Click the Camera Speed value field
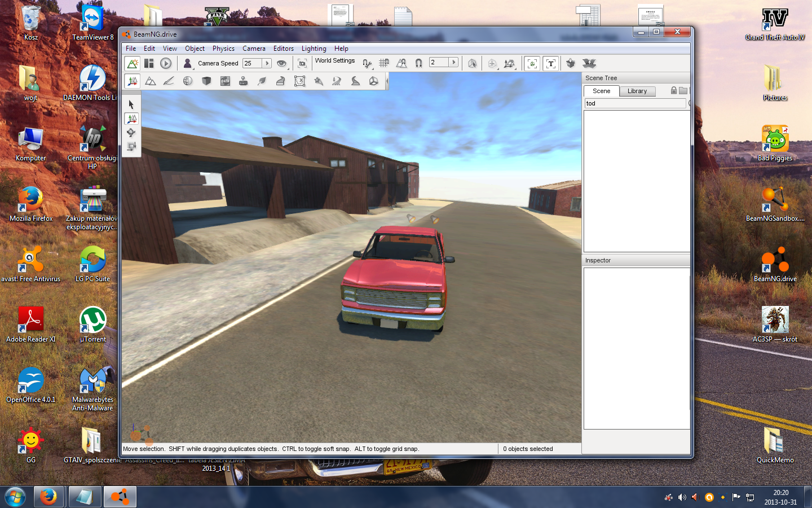This screenshot has height=508, width=812. [x=253, y=63]
